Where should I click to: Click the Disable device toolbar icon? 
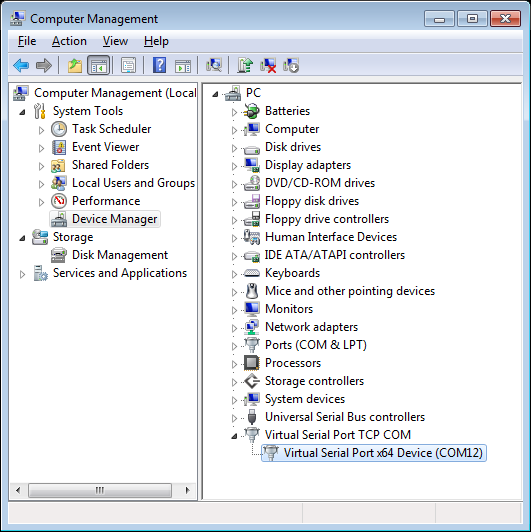click(x=291, y=65)
